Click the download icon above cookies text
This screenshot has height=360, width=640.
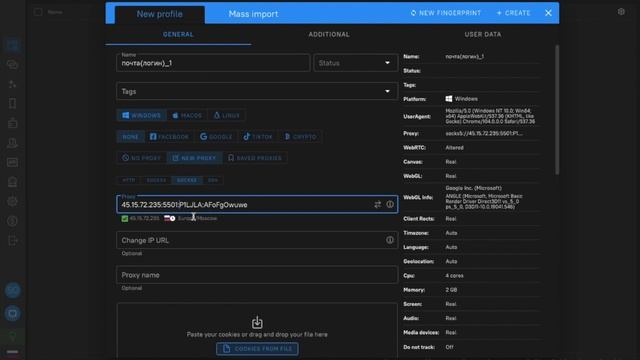click(x=257, y=322)
